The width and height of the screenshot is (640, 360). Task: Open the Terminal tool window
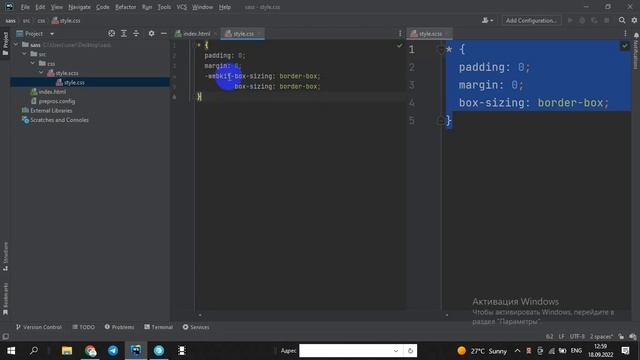[x=158, y=327]
